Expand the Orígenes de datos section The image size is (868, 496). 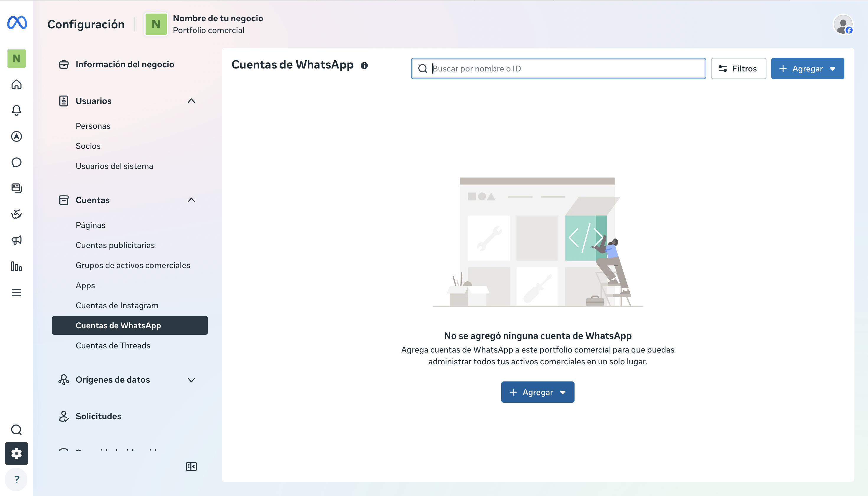pyautogui.click(x=191, y=380)
